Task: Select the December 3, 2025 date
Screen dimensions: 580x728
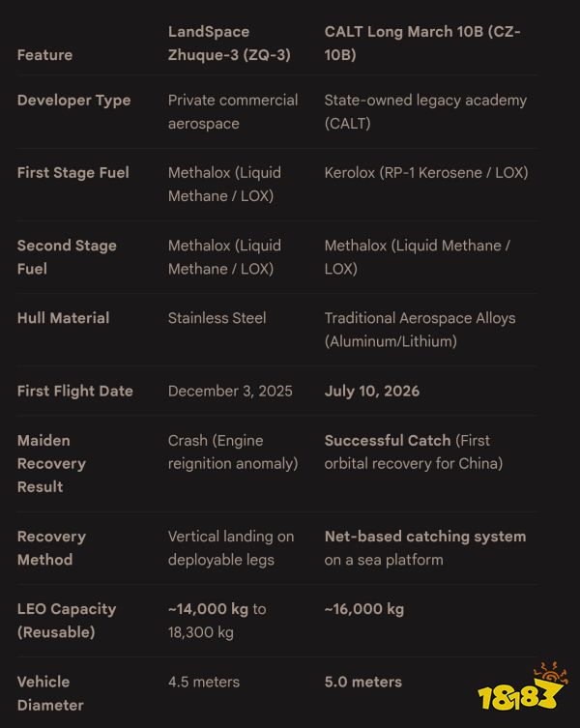Action: coord(230,391)
